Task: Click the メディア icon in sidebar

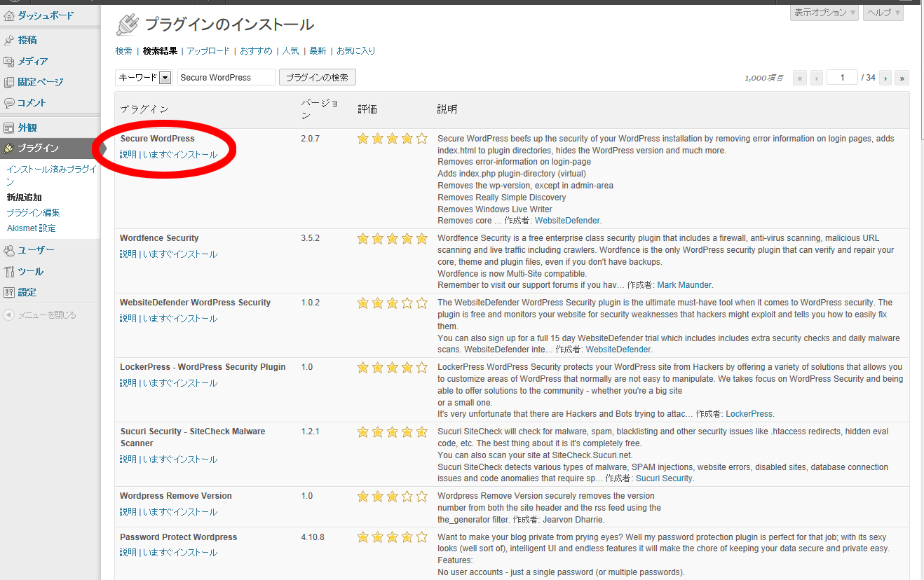Action: click(9, 62)
